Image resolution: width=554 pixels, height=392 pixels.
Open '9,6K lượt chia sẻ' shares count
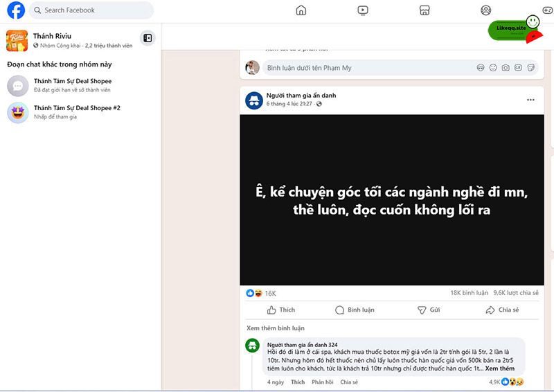tap(516, 293)
